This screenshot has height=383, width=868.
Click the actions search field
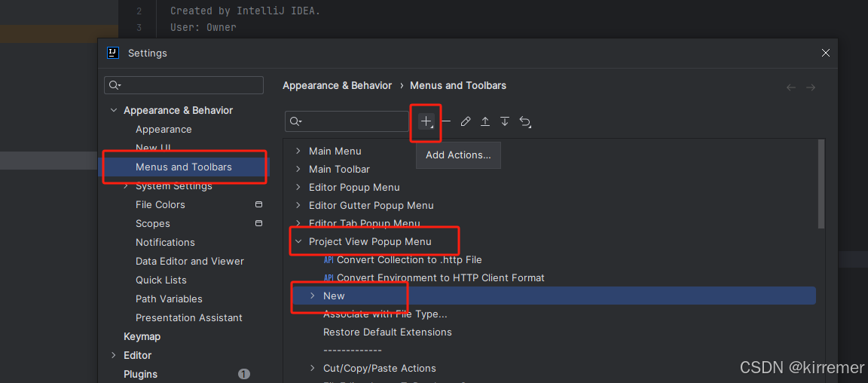[347, 121]
